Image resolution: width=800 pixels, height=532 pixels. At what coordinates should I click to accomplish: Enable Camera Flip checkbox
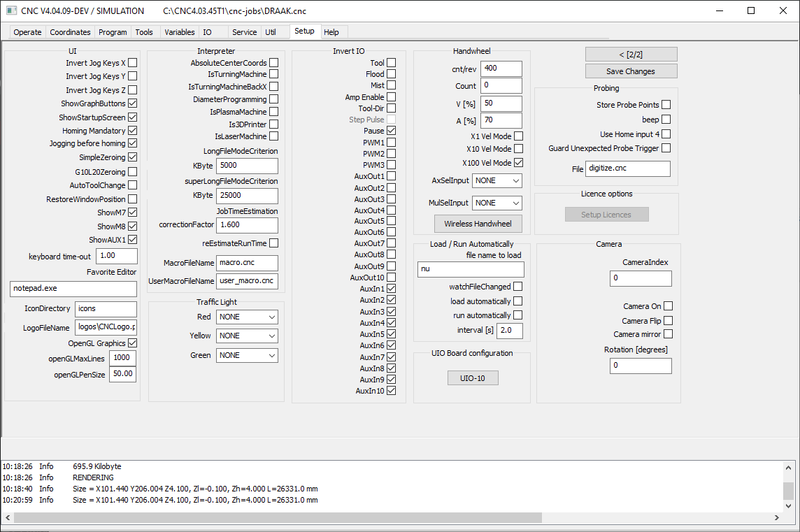669,320
